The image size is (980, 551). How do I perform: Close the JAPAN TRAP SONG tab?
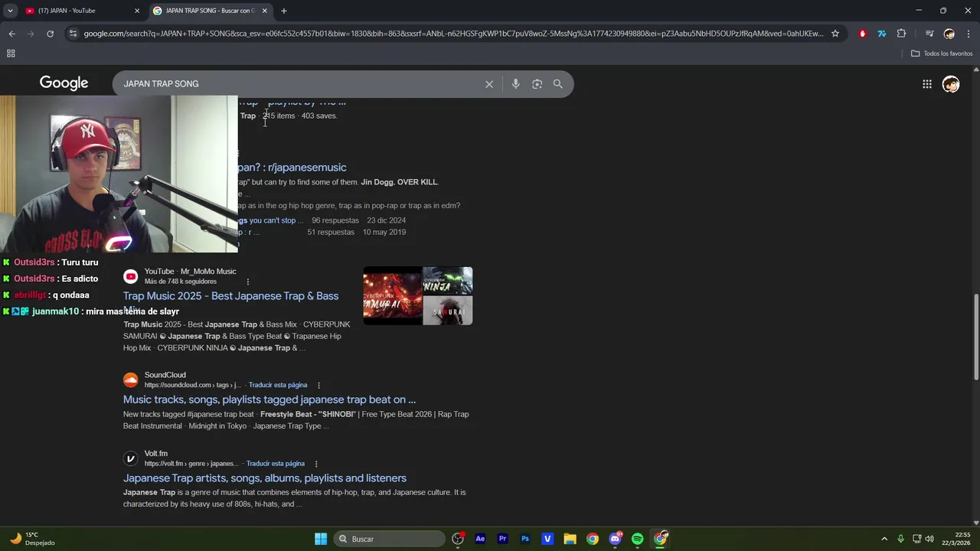coord(264,11)
